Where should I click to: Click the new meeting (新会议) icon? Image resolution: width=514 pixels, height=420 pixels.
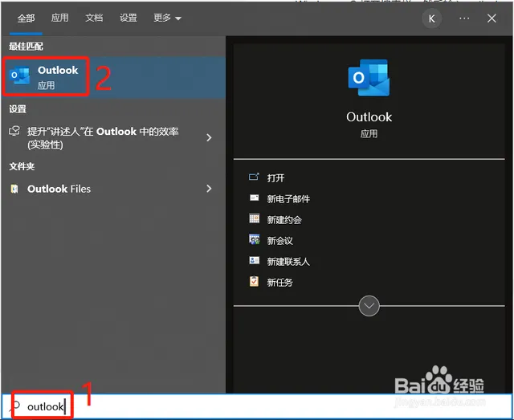(x=254, y=239)
